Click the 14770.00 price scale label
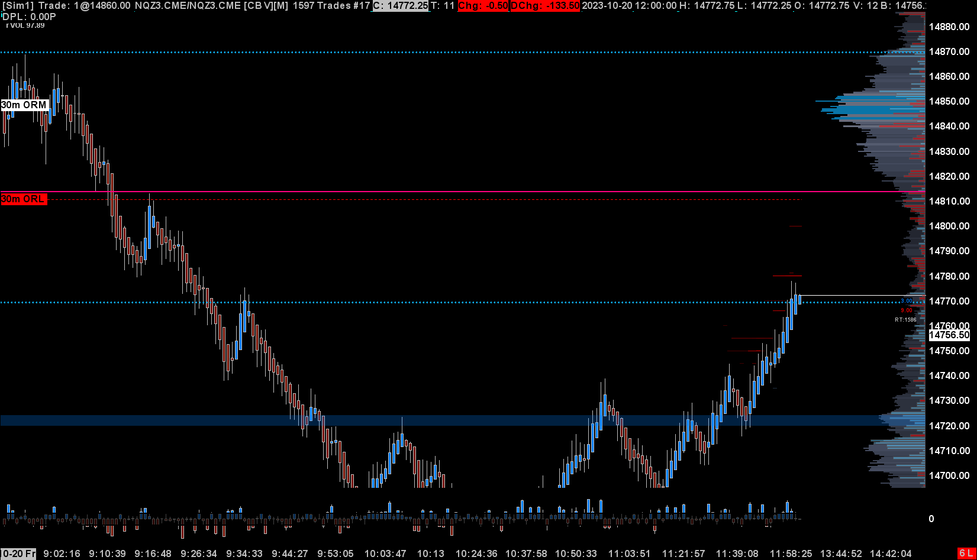The image size is (977, 560). pyautogui.click(x=949, y=301)
